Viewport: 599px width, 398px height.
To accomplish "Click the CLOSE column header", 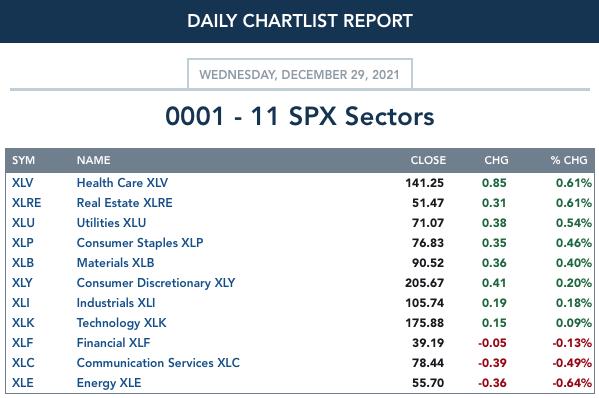I will tap(428, 160).
